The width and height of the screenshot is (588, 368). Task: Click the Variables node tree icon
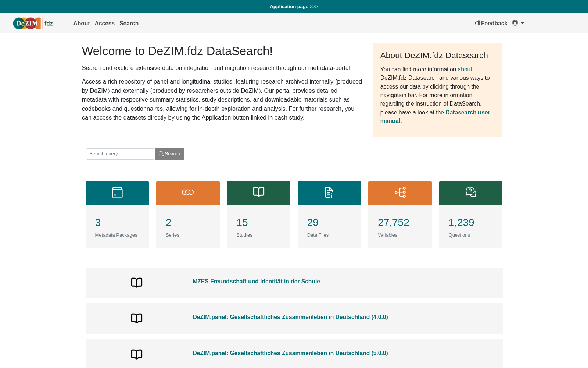click(x=400, y=192)
